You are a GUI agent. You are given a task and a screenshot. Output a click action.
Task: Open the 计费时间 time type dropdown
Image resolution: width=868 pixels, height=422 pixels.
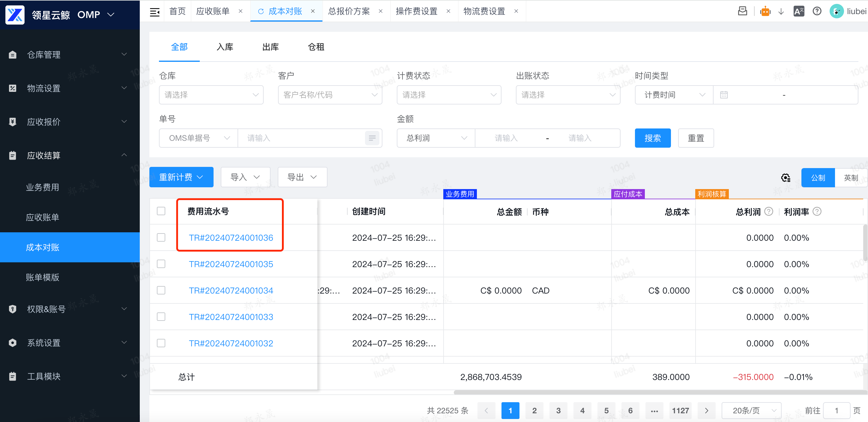(674, 95)
